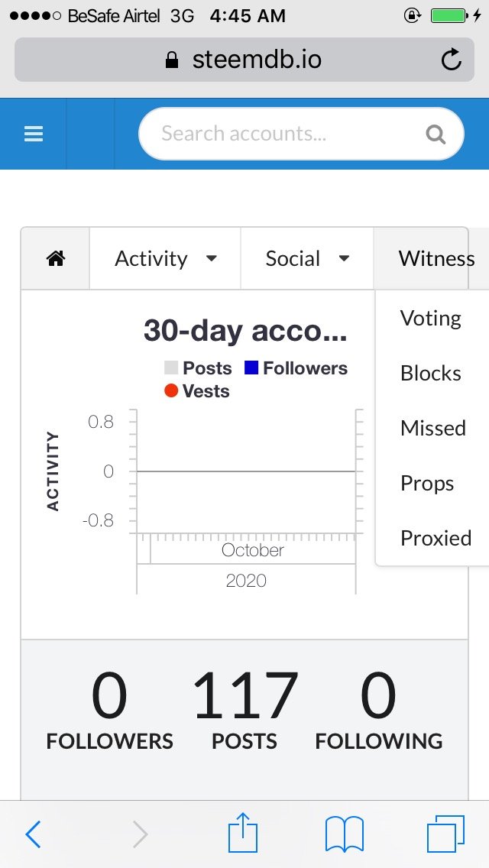Open the Blocks menu entry
Image resolution: width=489 pixels, height=868 pixels.
pyautogui.click(x=431, y=373)
